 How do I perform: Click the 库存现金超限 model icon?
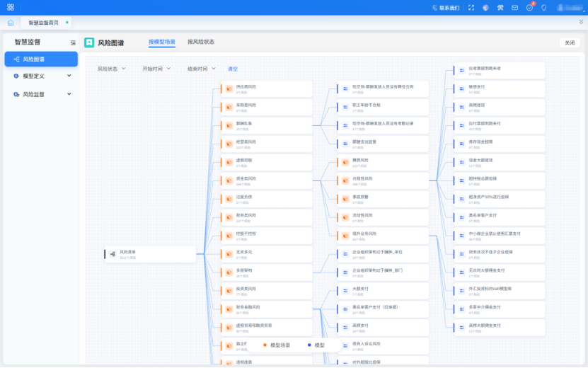(x=461, y=144)
